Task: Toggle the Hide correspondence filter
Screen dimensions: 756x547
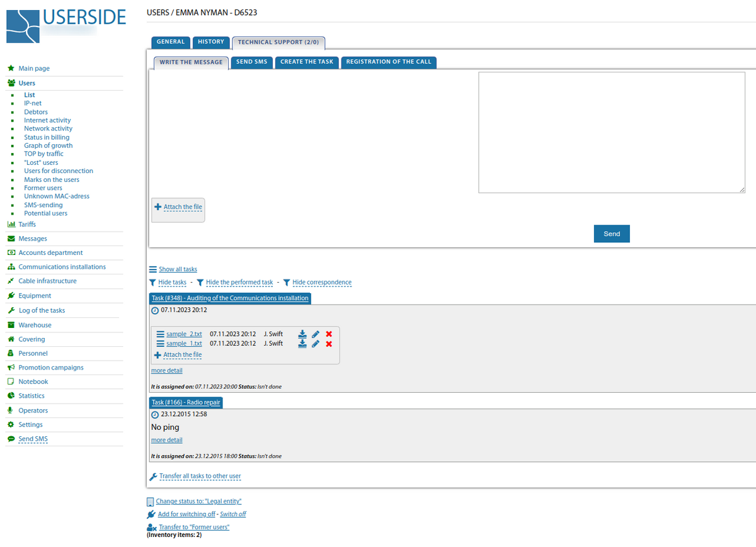Action: 321,283
